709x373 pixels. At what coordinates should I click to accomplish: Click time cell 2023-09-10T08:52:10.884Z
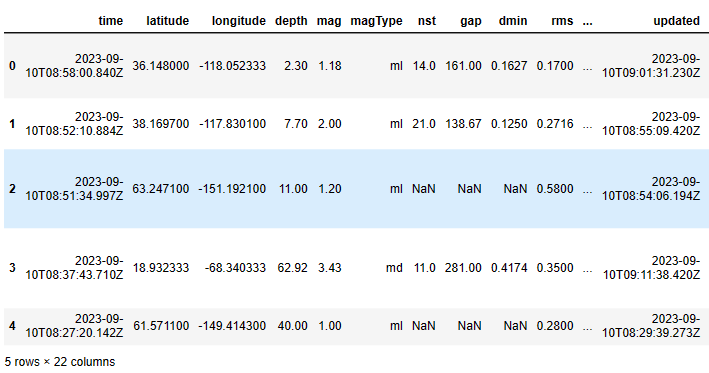[x=74, y=124]
